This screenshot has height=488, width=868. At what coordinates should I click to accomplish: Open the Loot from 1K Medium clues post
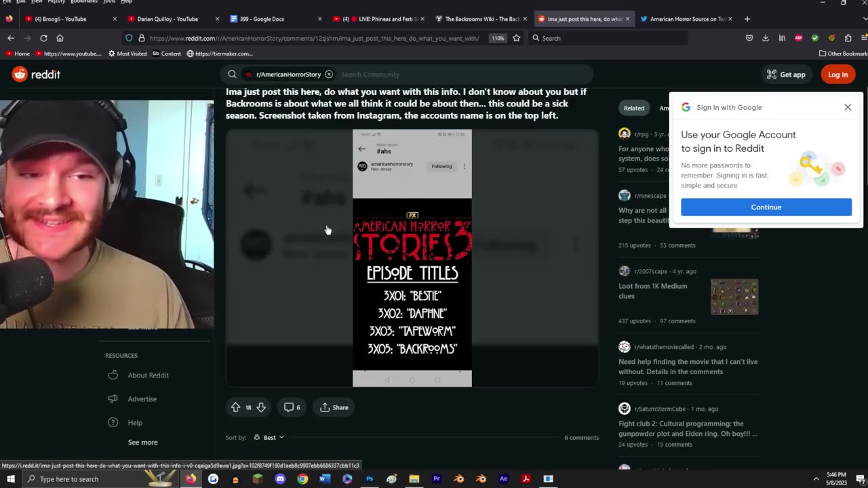point(652,291)
